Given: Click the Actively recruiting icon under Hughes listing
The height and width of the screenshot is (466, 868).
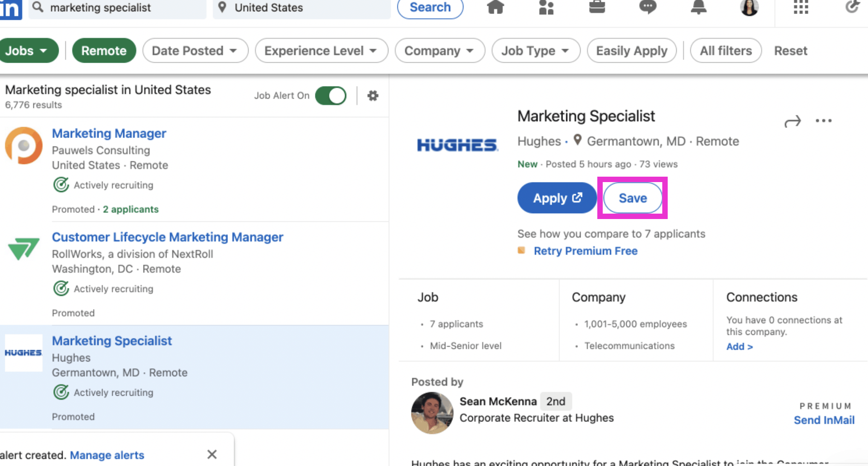Looking at the screenshot, I should coord(61,392).
